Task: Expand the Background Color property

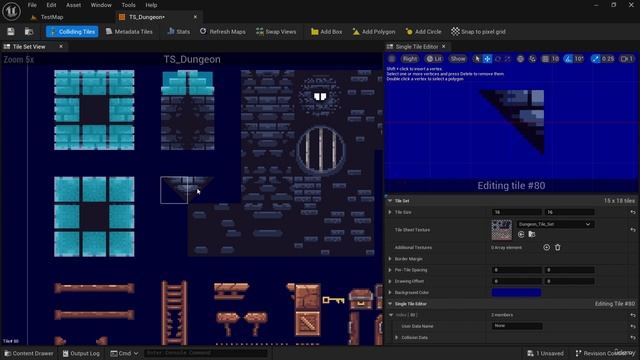Action: tap(390, 293)
